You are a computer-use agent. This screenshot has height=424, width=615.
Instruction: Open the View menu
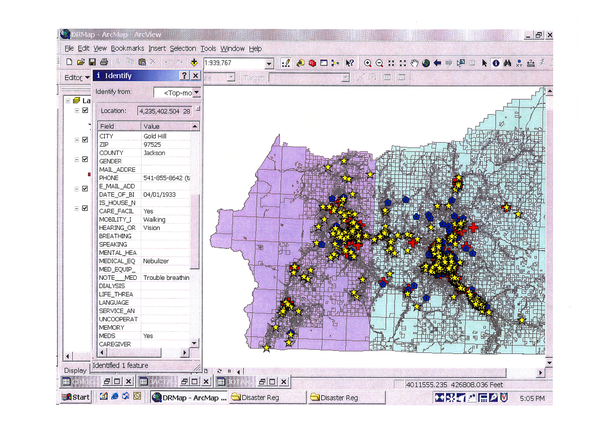[x=100, y=49]
